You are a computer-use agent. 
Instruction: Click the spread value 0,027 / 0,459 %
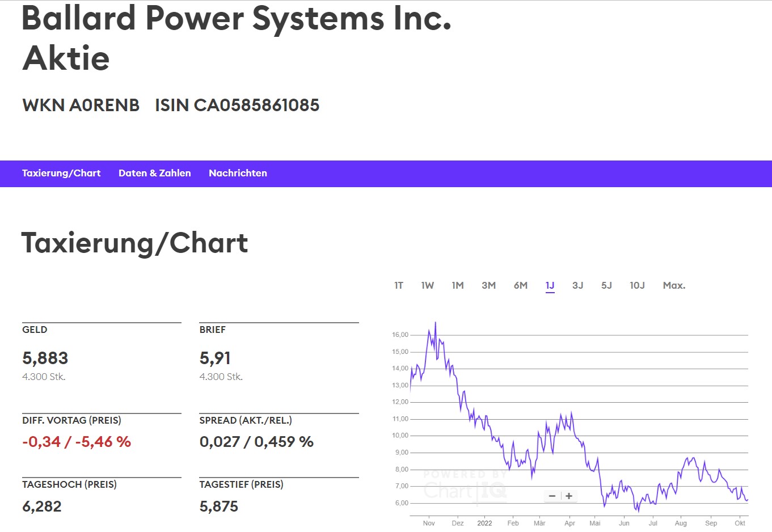(256, 442)
